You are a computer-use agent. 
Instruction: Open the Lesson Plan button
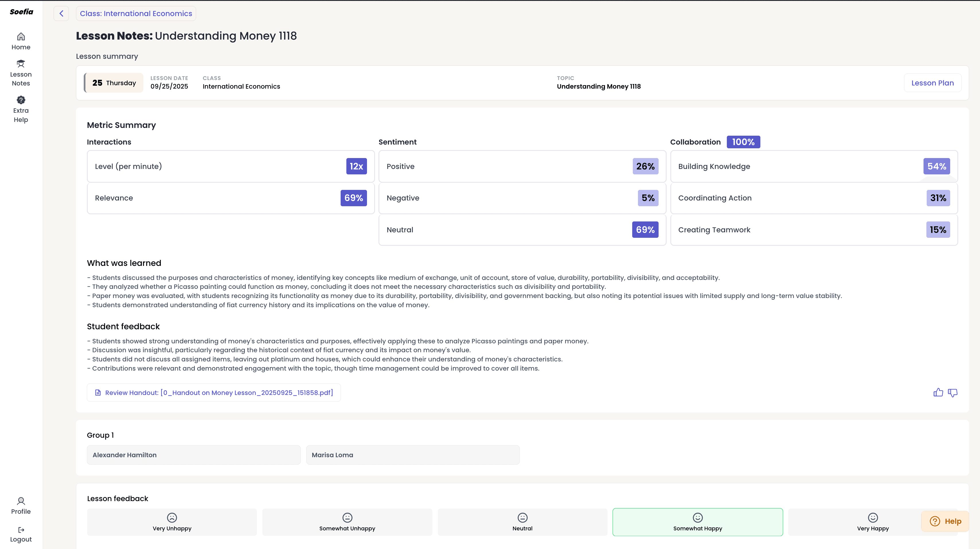932,83
